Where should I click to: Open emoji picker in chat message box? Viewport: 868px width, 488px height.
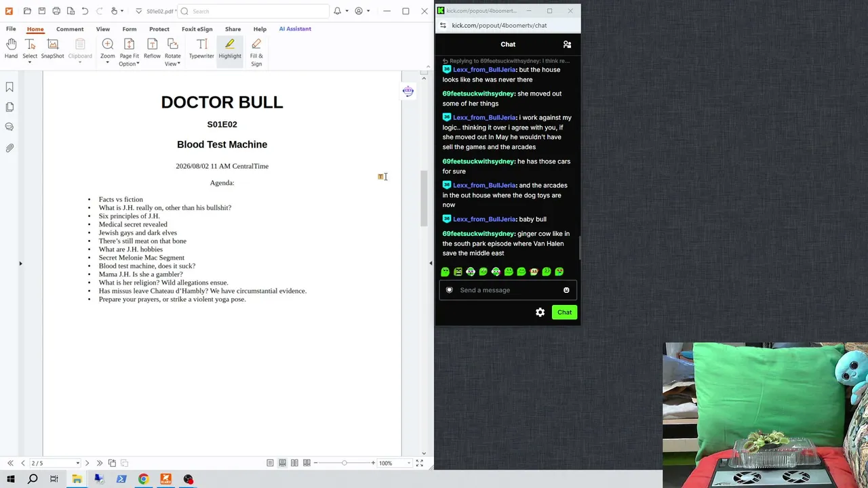(566, 290)
